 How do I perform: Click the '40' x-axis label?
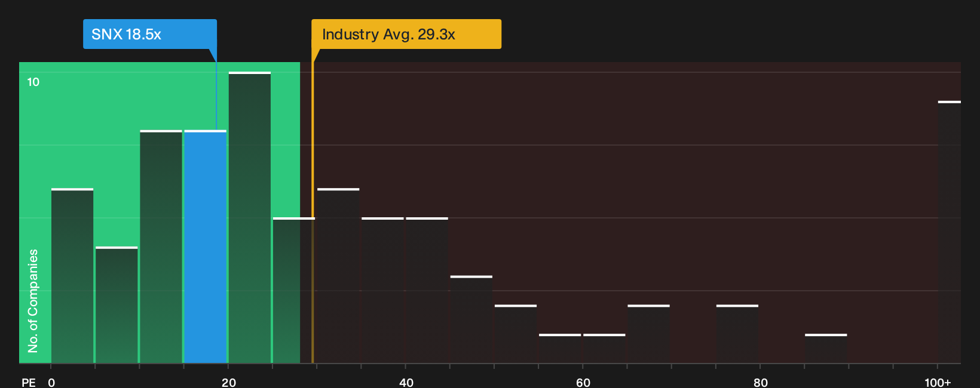(406, 382)
